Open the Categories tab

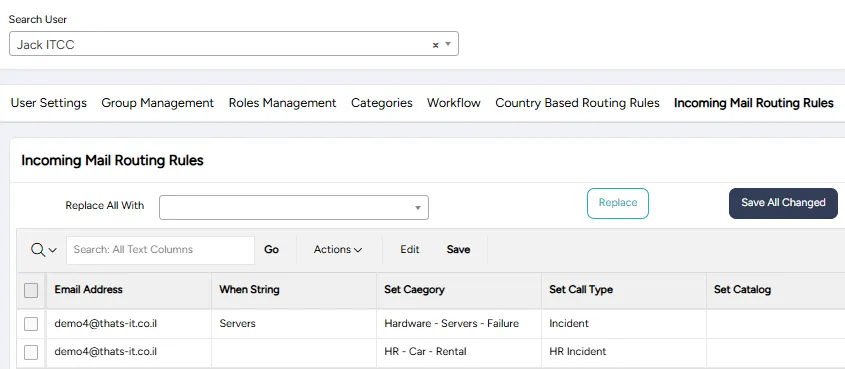(x=382, y=103)
